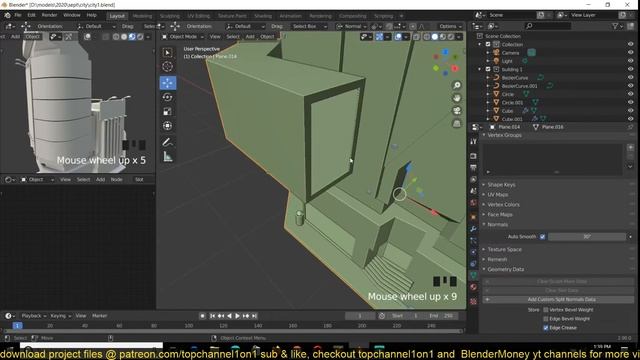
Task: Open the Window menu
Action: 72,15
